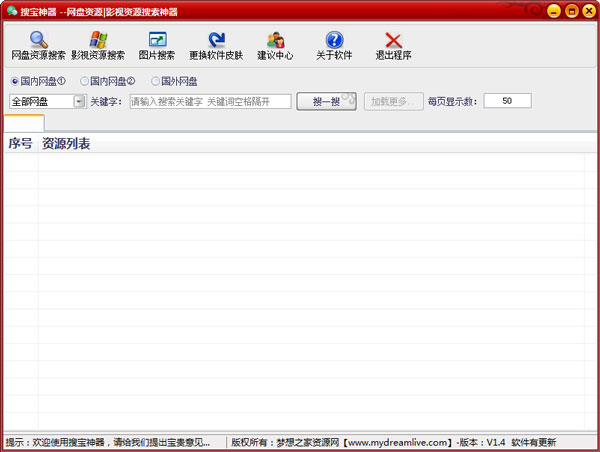
Task: Open 建议中心 suggestion center
Action: coord(275,45)
